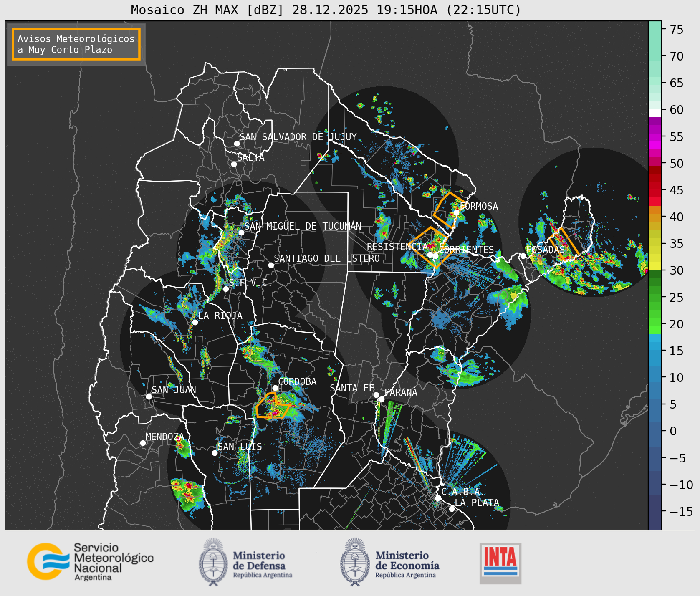Click the white marker dot for Santiago del Estero
Viewport: 700px width, 596px height.
[271, 265]
